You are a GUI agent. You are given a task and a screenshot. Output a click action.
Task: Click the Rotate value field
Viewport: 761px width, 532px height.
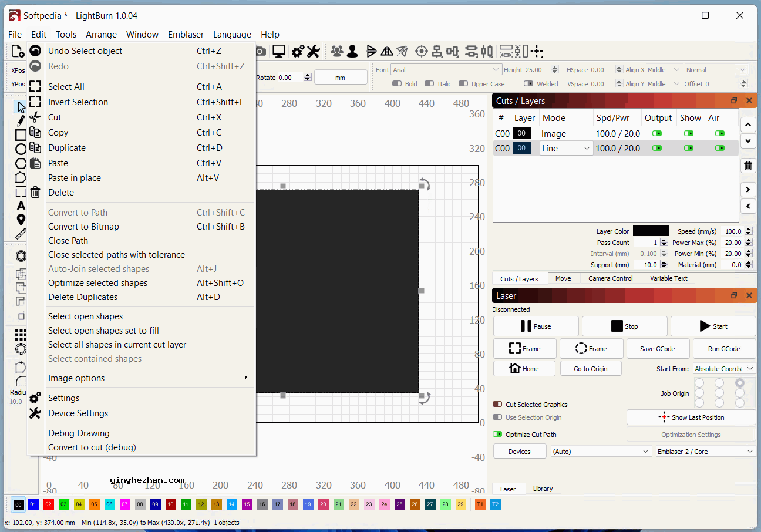click(290, 77)
